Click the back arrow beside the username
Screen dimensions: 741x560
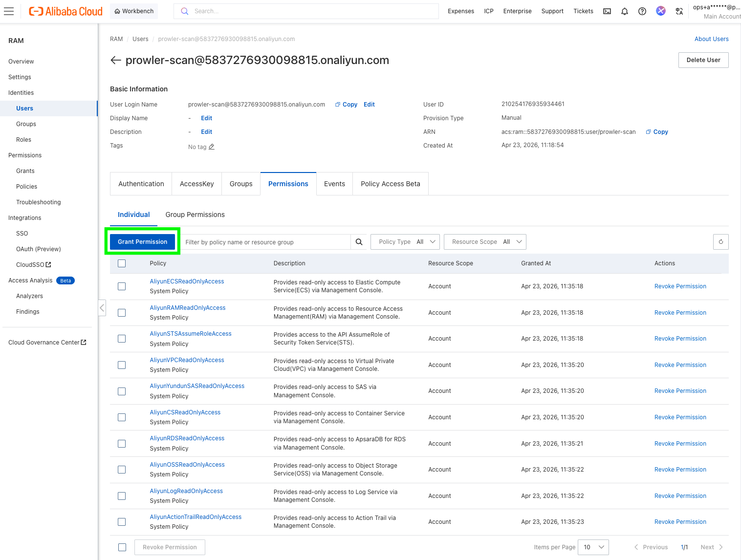click(x=115, y=60)
